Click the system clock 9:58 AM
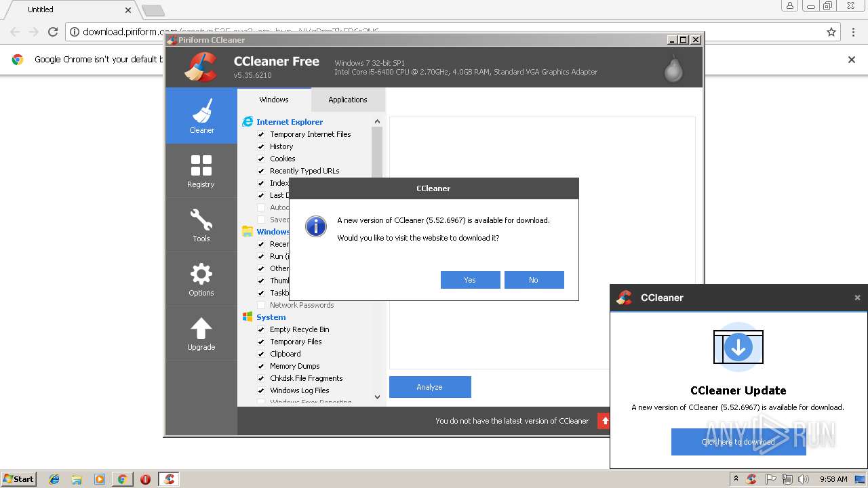868x488 pixels. [833, 479]
